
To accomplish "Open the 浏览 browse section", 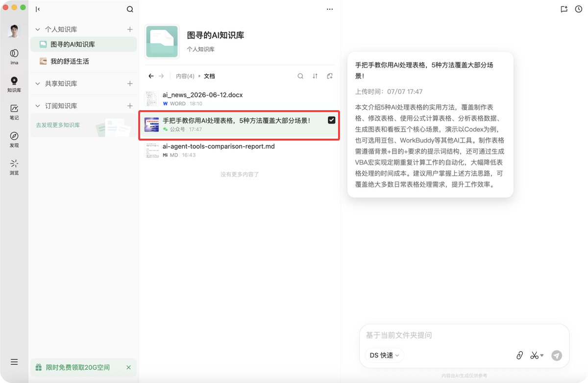I will tap(14, 167).
